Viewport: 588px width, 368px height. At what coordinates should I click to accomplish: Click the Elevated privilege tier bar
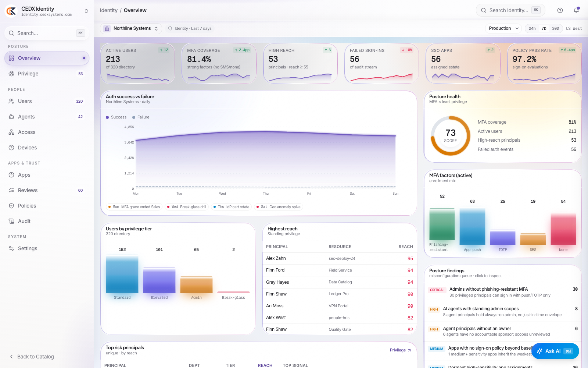[159, 280]
